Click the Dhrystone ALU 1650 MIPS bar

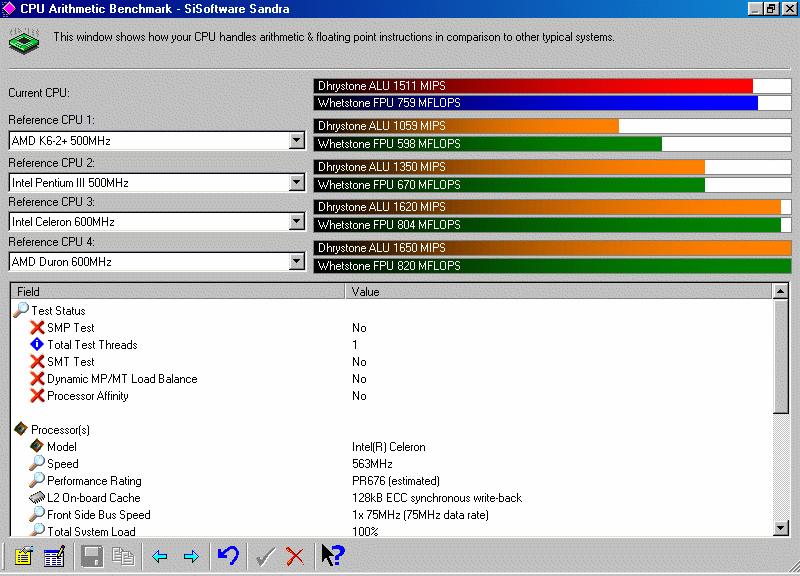tap(552, 247)
